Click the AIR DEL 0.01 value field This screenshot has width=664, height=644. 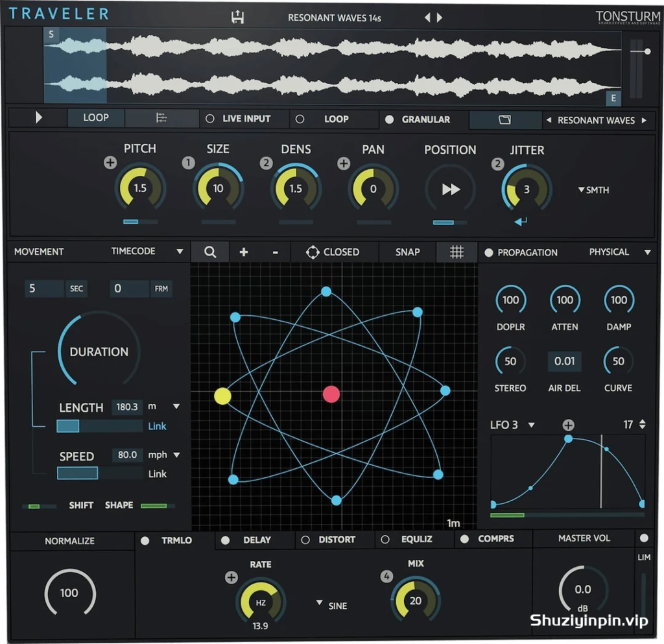[x=565, y=361]
